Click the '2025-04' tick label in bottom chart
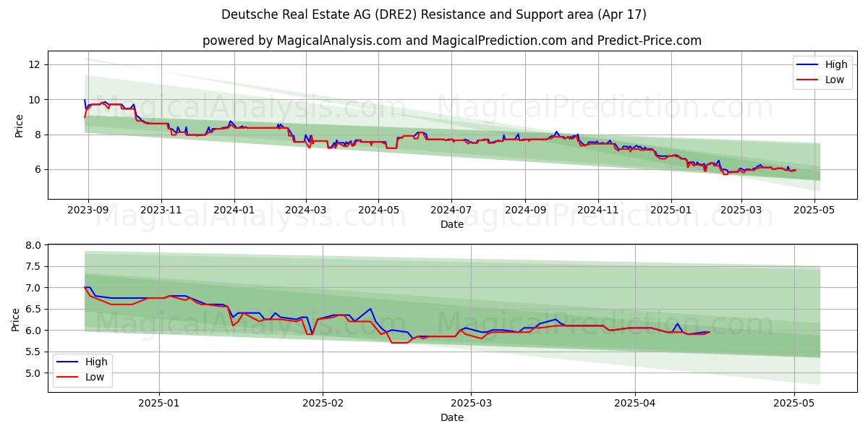Image resolution: width=868 pixels, height=434 pixels. click(634, 404)
